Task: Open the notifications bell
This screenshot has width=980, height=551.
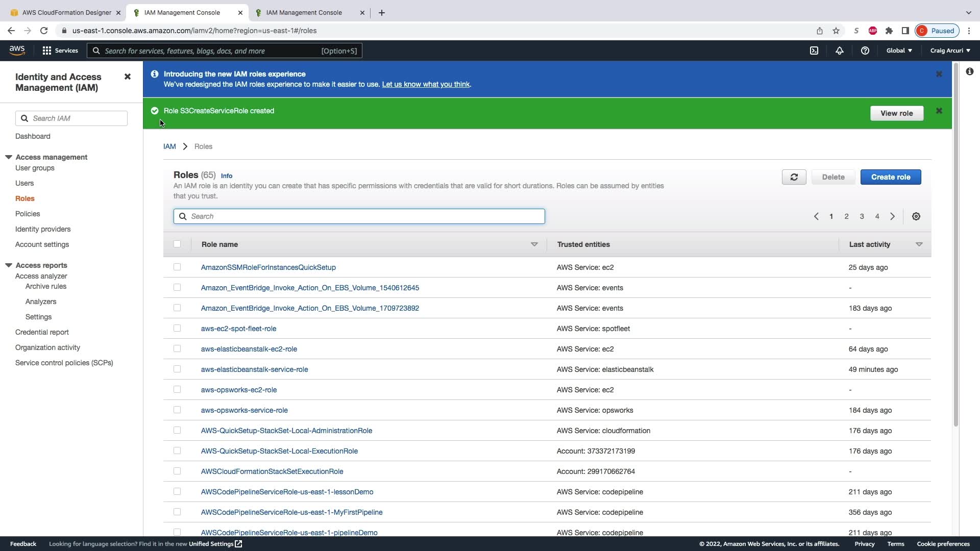Action: click(x=839, y=51)
